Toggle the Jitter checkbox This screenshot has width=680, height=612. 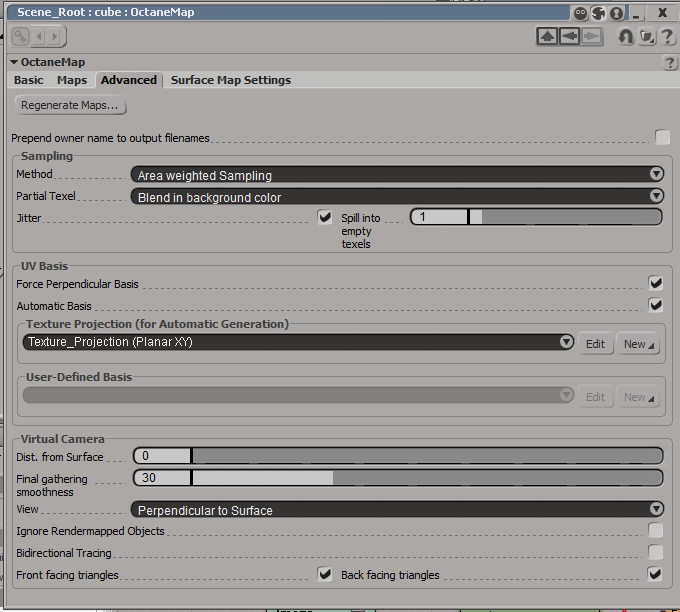click(324, 217)
